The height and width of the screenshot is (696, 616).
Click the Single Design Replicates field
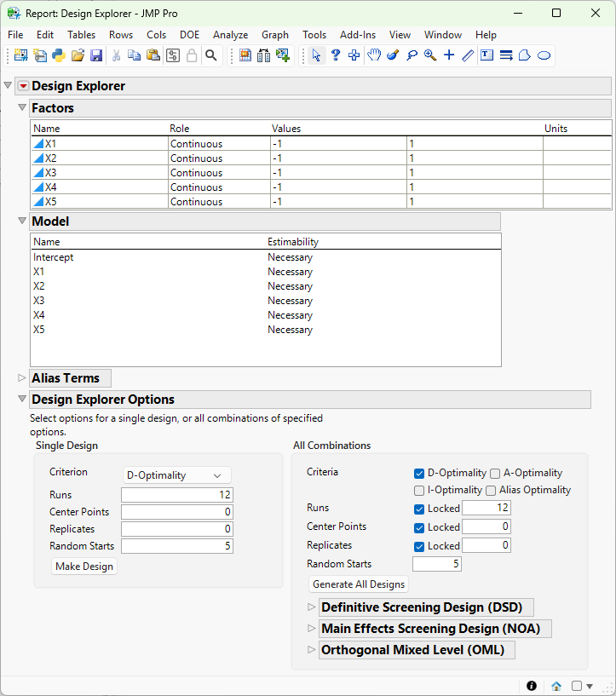click(177, 529)
